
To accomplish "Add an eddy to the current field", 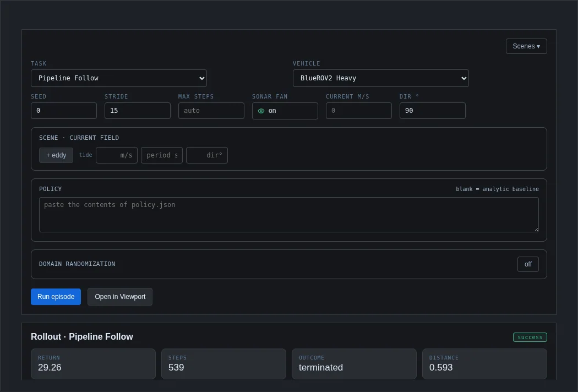I will click(56, 155).
